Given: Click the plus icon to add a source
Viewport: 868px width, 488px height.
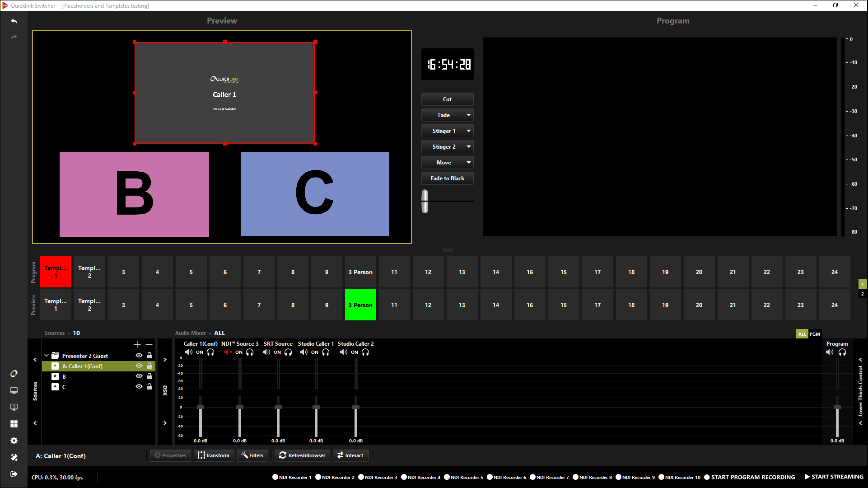Looking at the screenshot, I should 137,344.
